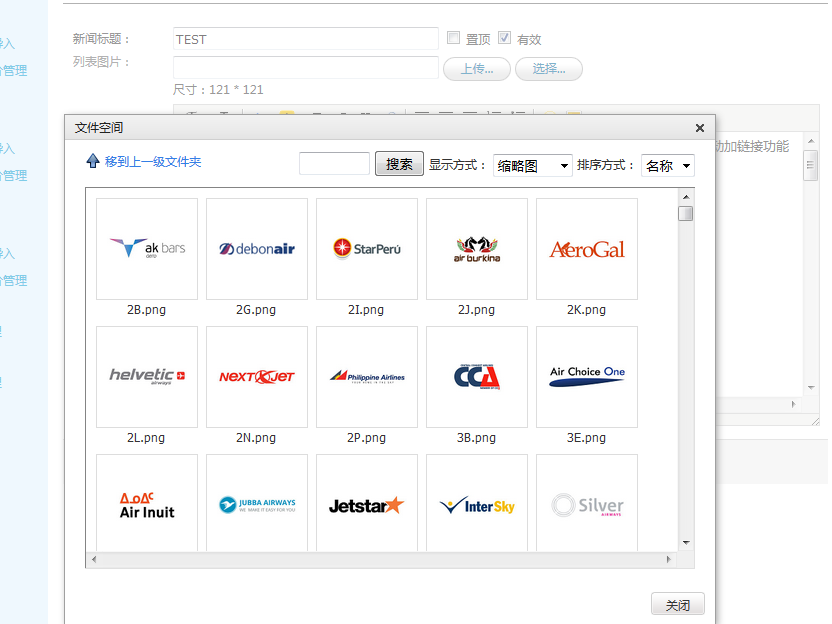Select the Silver Airways logo thumbnail
The width and height of the screenshot is (832, 624).
point(587,503)
